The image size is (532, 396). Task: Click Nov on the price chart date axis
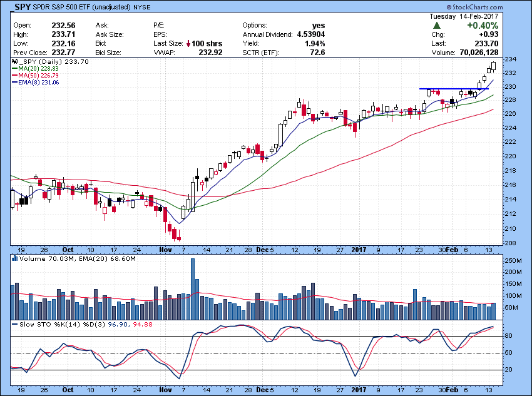[166, 250]
